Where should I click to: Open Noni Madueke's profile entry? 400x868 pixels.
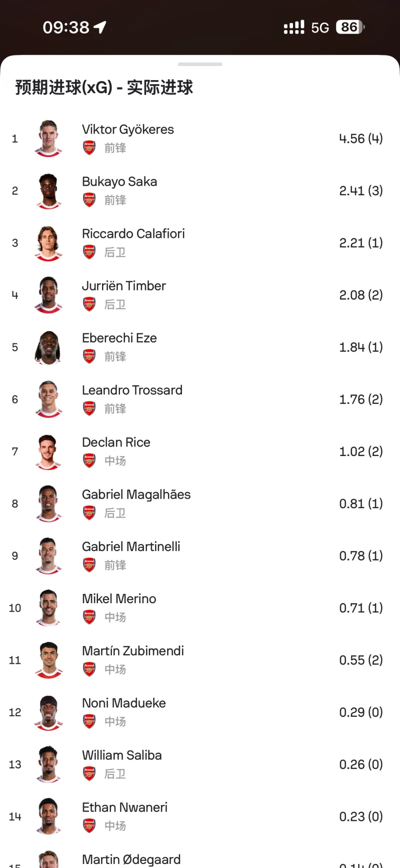coord(123,703)
